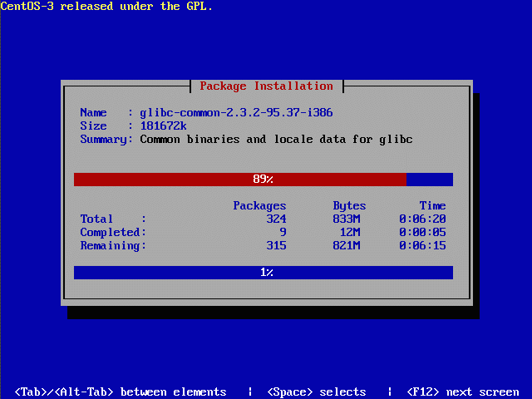Click completed time value 0:00:05
This screenshot has height=399, width=532.
[x=422, y=232]
